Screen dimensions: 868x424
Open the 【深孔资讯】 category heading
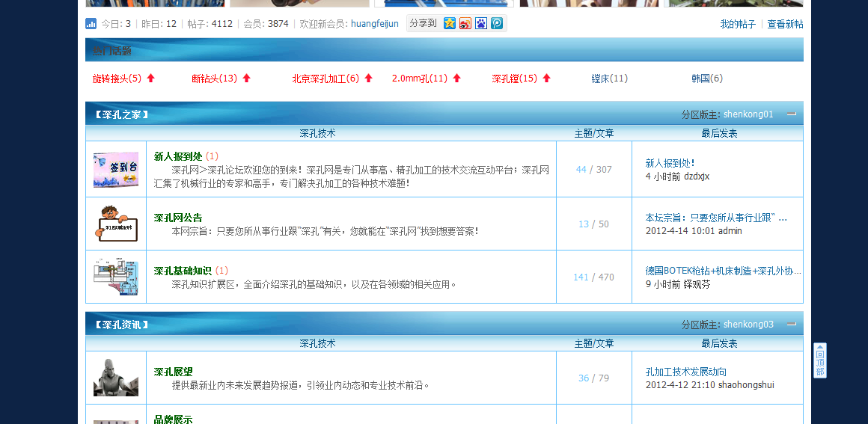(122, 325)
